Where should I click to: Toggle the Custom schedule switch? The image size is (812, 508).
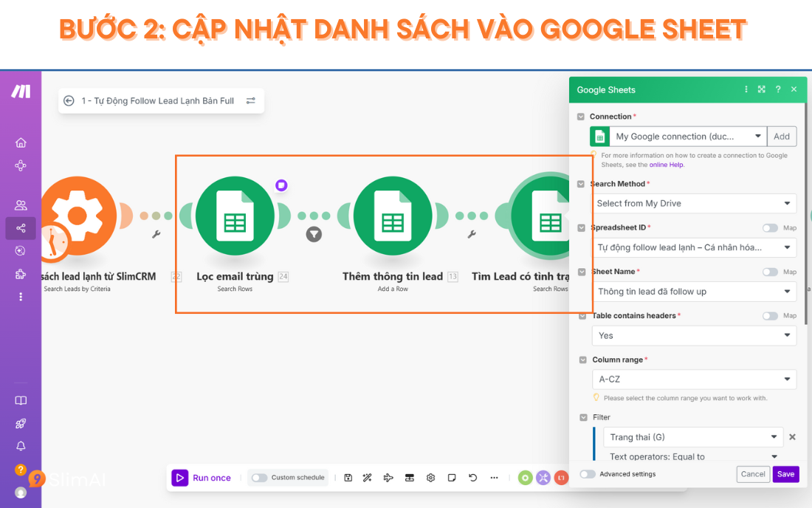coord(259,478)
